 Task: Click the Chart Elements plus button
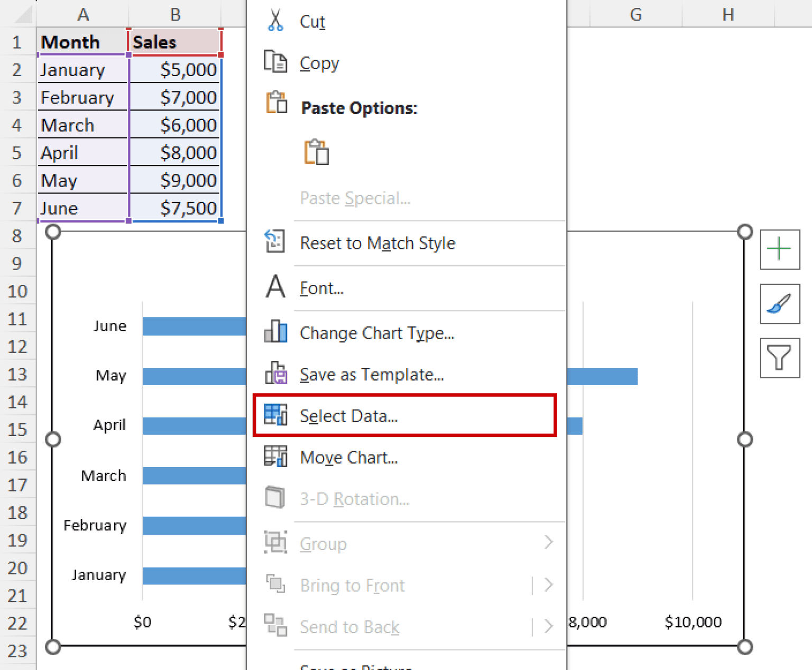click(x=780, y=249)
